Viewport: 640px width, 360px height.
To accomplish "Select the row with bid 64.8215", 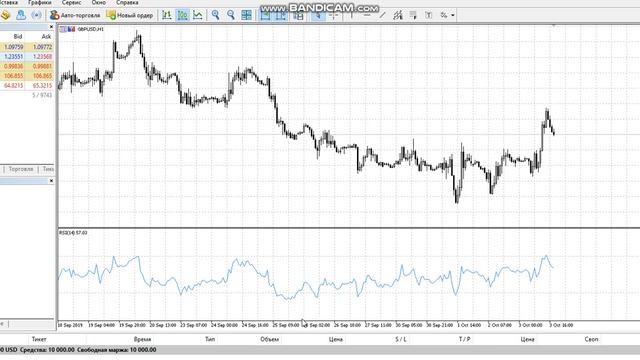I will click(27, 86).
